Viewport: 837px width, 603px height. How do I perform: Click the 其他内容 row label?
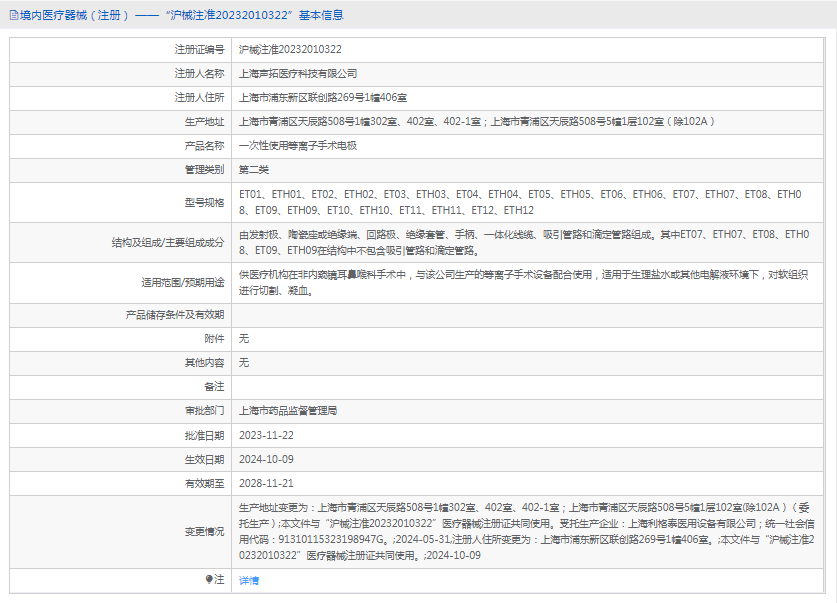tap(204, 363)
